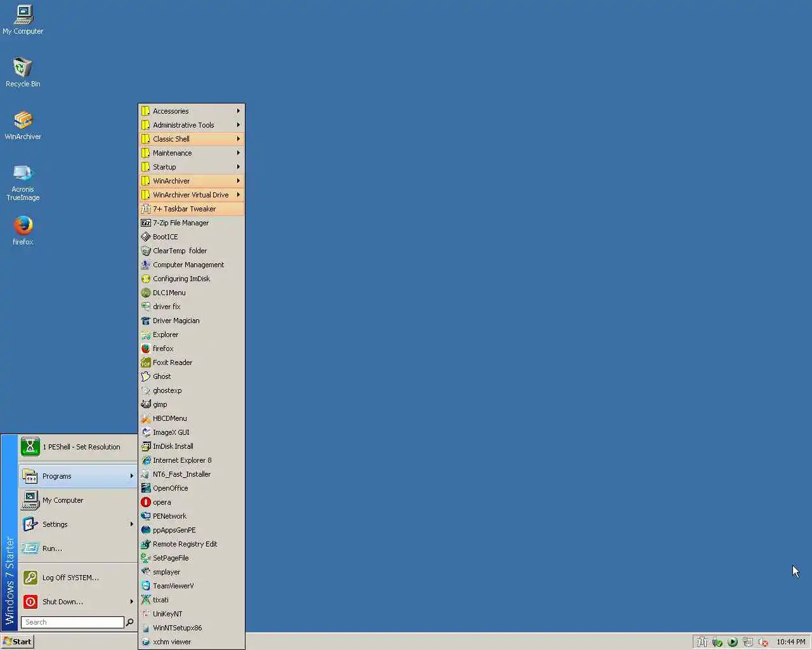Click the xchm viewer icon
Screen dimensions: 812x650
click(146, 642)
